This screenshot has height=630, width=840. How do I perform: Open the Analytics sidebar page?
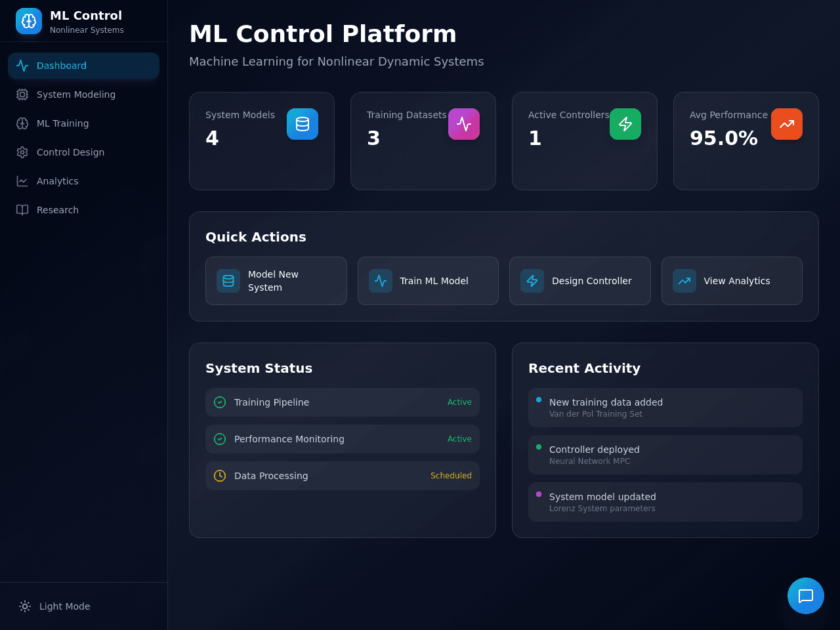coord(83,181)
